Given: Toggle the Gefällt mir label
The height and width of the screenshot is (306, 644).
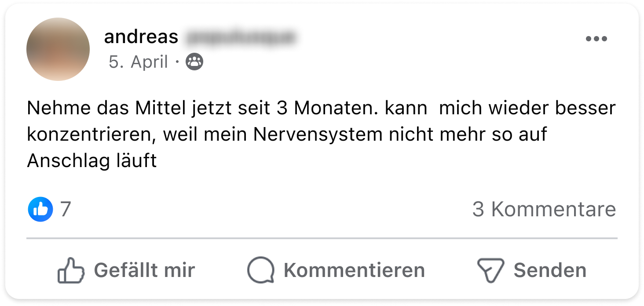Looking at the screenshot, I should (144, 270).
